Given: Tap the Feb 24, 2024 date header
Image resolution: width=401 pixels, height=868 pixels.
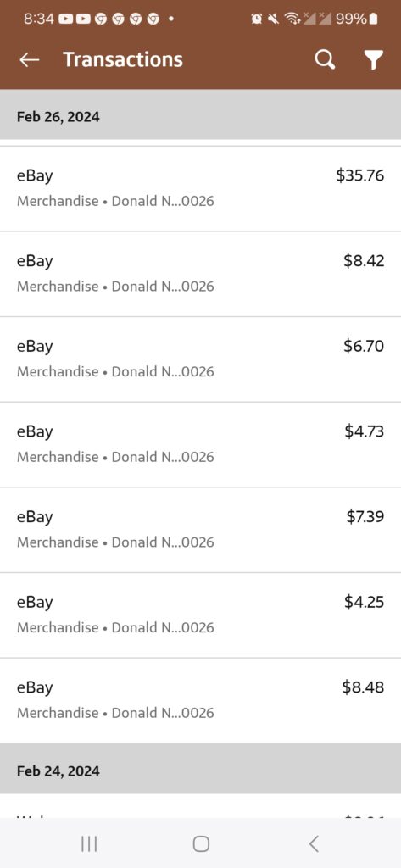Looking at the screenshot, I should [x=200, y=768].
